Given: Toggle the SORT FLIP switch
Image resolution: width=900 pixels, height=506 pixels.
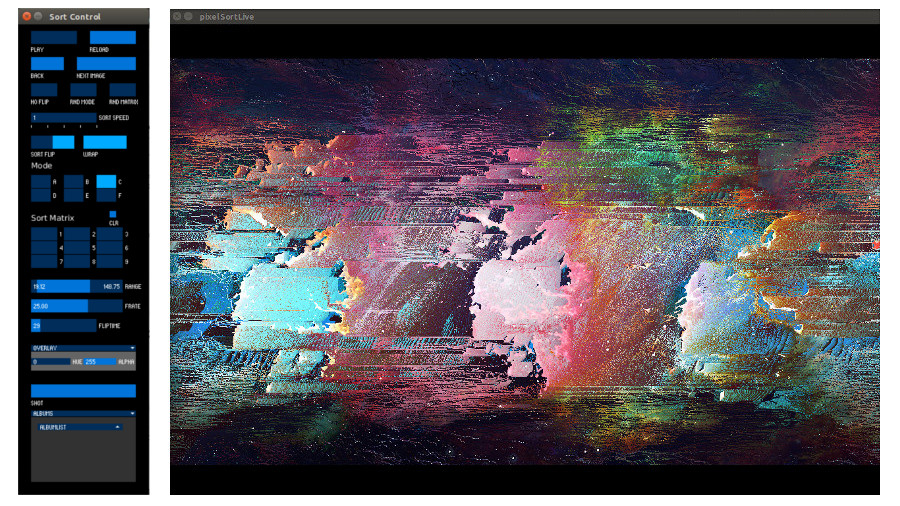Looking at the screenshot, I should pyautogui.click(x=52, y=142).
